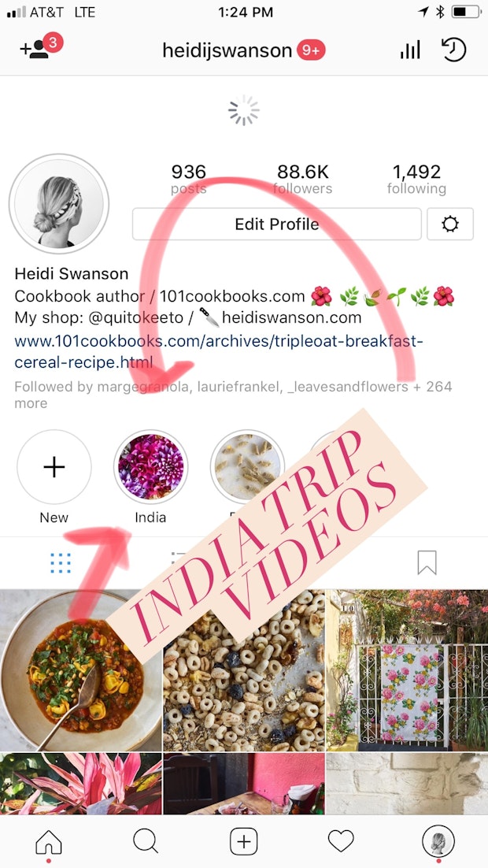Viewport: 488px width, 868px height.
Task: Switch to the grid view tab
Action: (x=61, y=562)
